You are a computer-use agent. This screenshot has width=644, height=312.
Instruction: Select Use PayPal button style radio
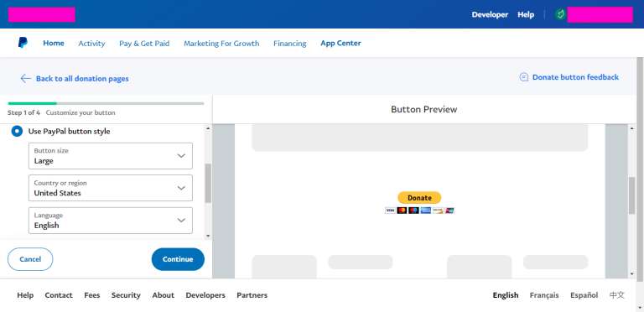point(17,132)
